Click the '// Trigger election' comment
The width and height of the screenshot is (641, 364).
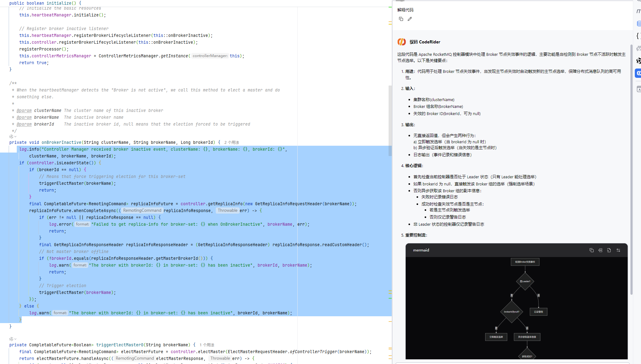coord(63,286)
